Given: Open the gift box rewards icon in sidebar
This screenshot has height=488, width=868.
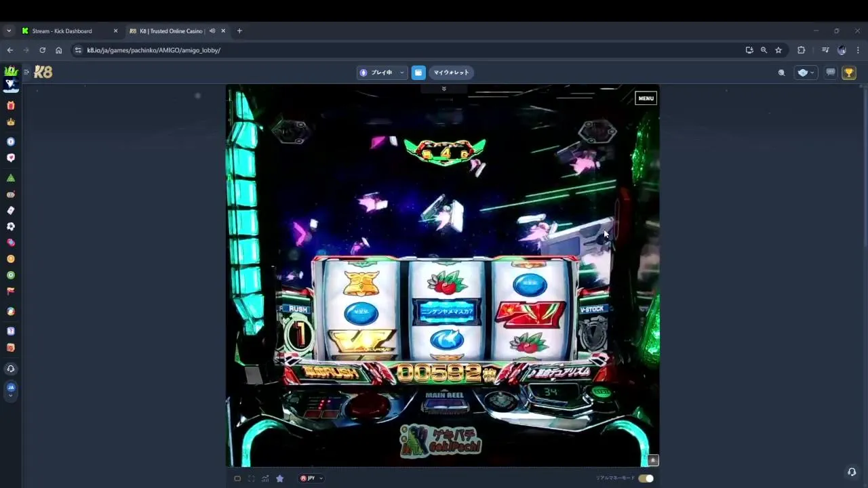Looking at the screenshot, I should (x=10, y=106).
